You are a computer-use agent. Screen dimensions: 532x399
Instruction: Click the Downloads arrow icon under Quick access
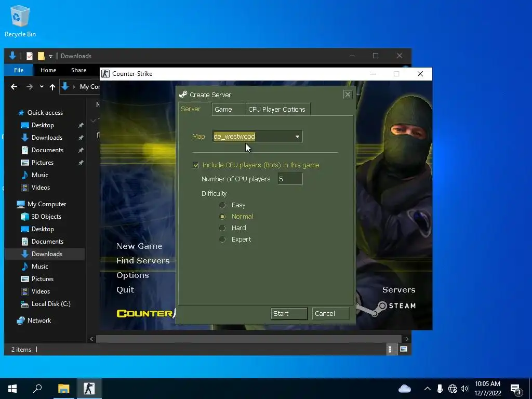click(25, 137)
